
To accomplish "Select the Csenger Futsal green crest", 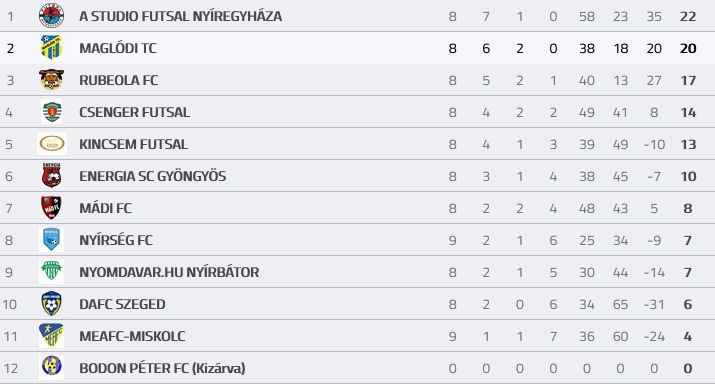I will pyautogui.click(x=52, y=112).
